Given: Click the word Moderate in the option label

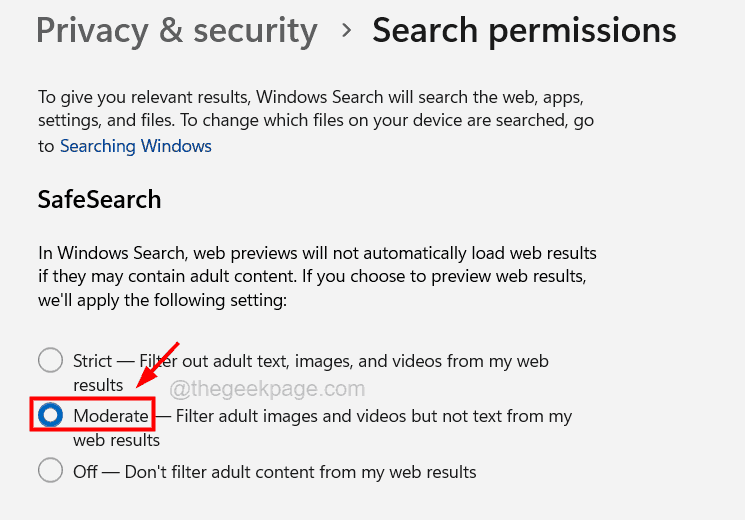Looking at the screenshot, I should [111, 415].
